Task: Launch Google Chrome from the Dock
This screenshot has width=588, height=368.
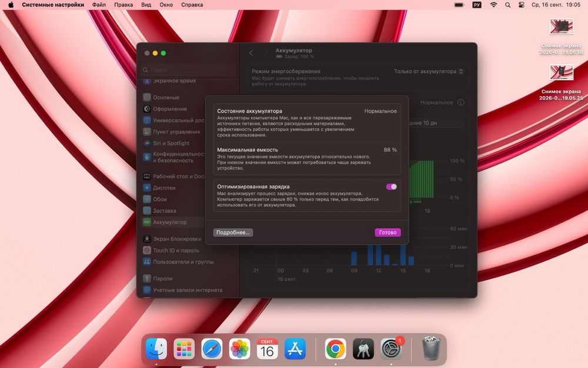Action: tap(335, 349)
